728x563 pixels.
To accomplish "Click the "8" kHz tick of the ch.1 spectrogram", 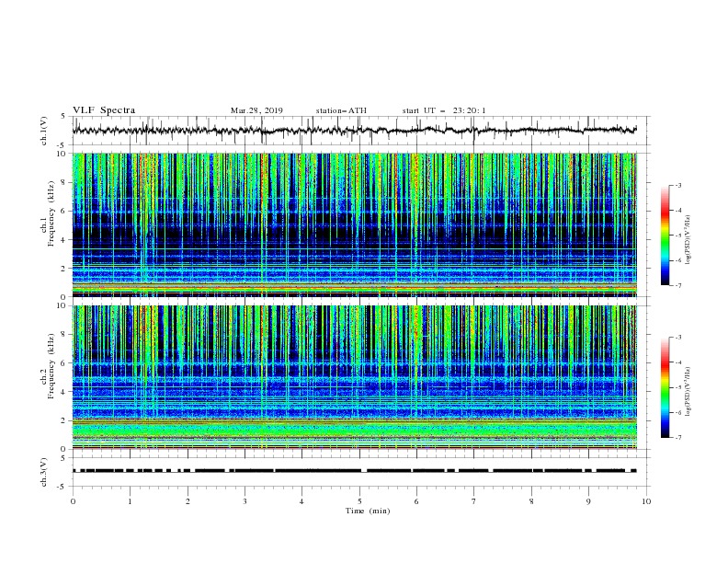I will tap(65, 182).
